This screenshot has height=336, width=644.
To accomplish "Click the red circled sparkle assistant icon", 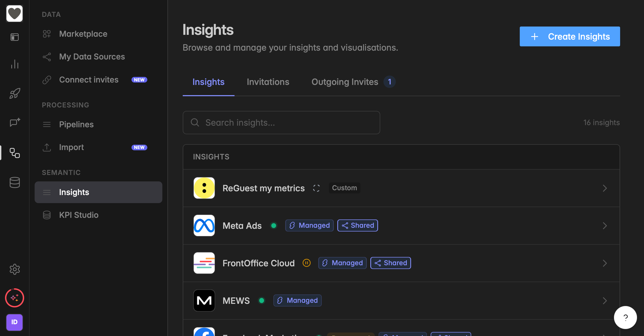I will point(14,298).
